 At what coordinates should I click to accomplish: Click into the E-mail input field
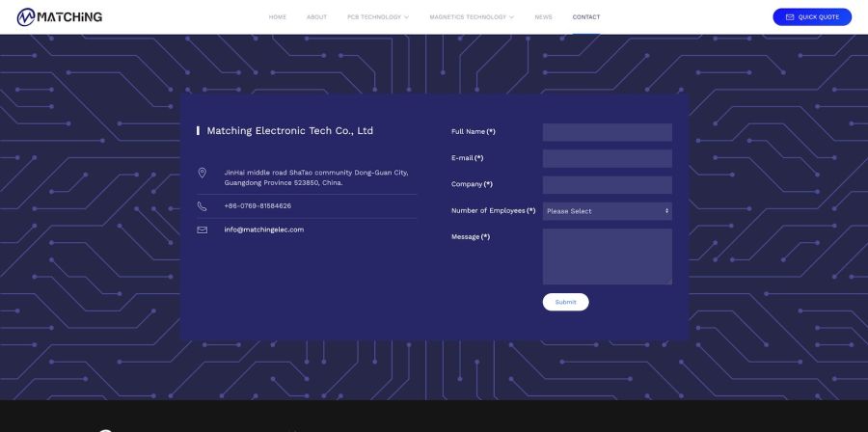(607, 158)
